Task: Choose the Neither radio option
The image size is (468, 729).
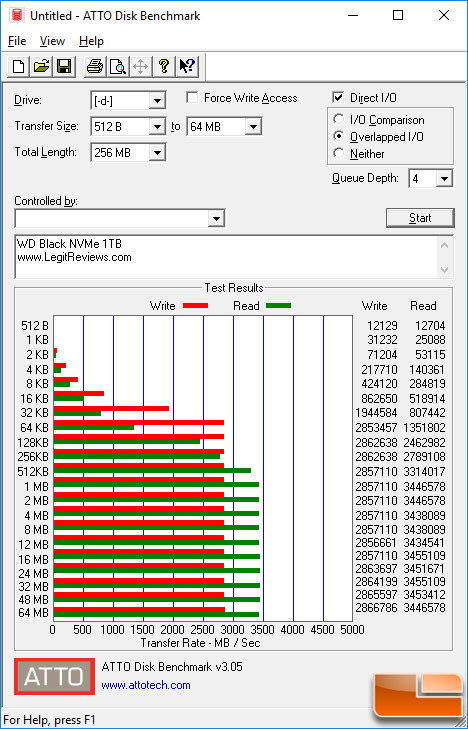Action: (338, 153)
